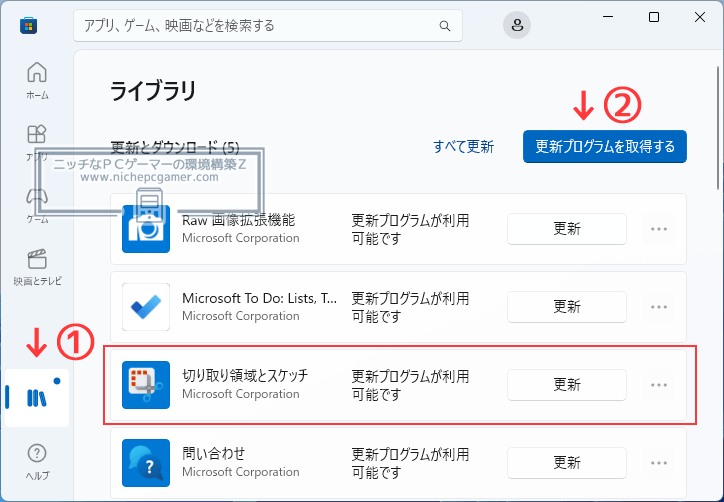Click the 更新プログラムを取得する button
This screenshot has height=502, width=724.
tap(605, 146)
